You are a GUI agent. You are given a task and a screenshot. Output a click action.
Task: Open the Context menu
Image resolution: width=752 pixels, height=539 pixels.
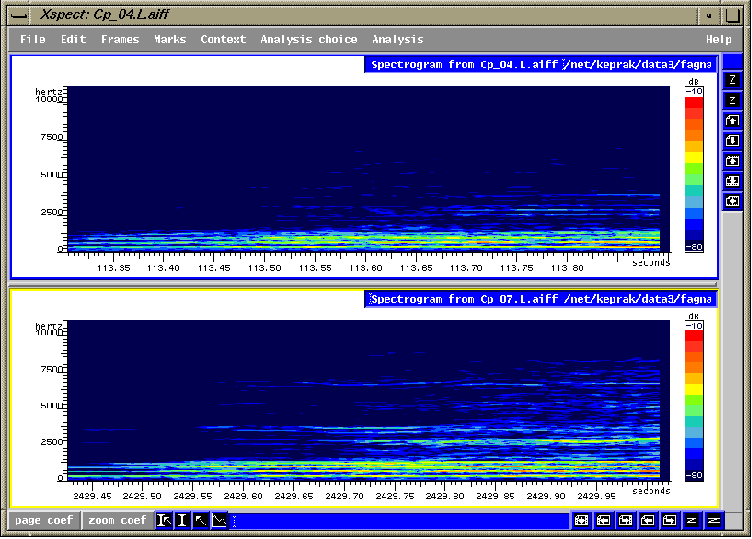(x=223, y=39)
